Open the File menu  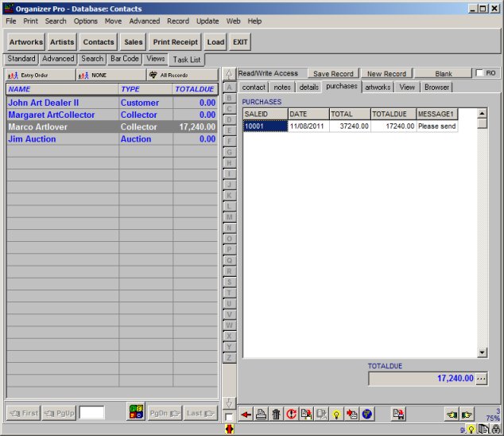point(11,21)
